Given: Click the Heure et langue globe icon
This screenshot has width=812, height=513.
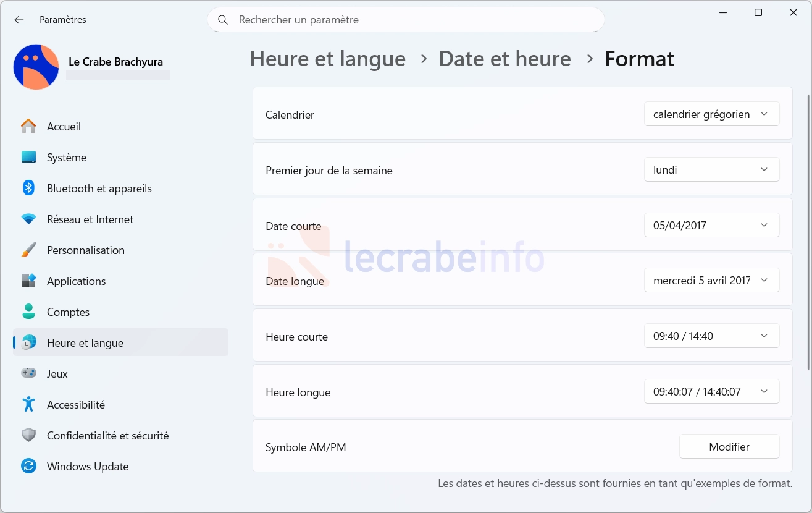Looking at the screenshot, I should [x=28, y=342].
